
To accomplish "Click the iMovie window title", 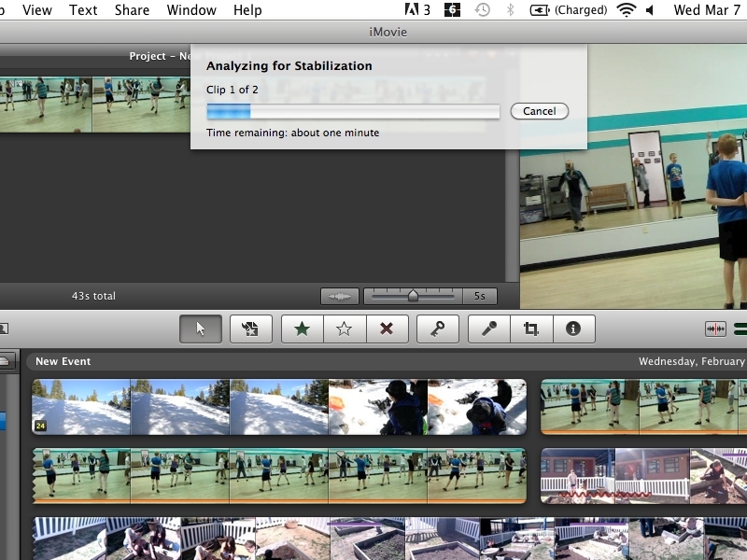I will [x=388, y=33].
